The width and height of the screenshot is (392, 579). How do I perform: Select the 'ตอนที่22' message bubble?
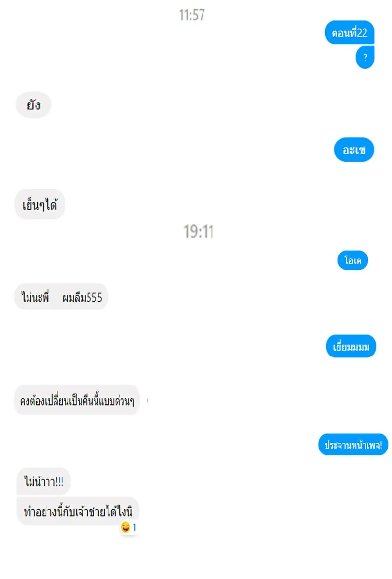349,33
